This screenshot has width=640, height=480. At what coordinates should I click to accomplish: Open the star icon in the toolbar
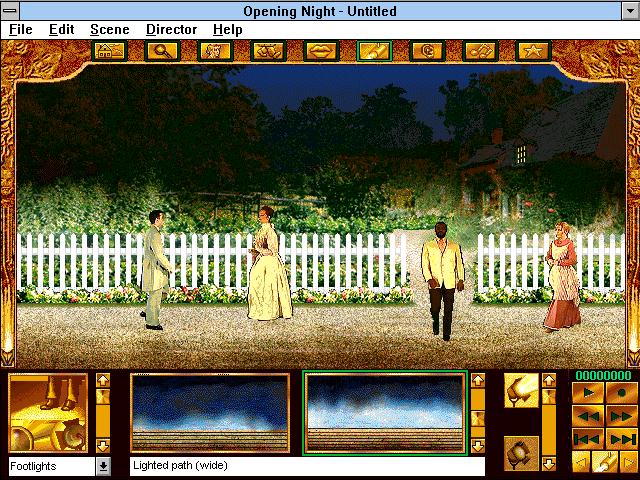533,51
